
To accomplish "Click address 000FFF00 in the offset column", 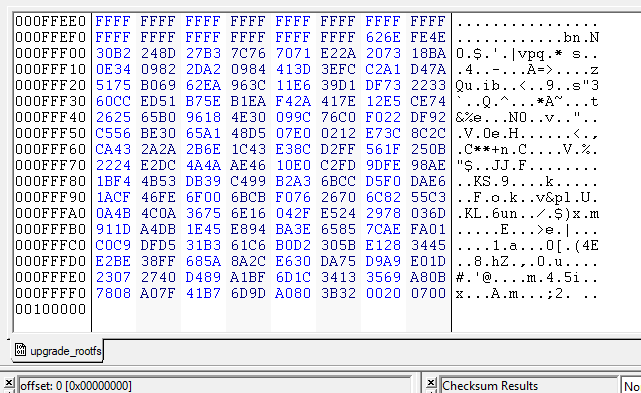I will click(x=51, y=54).
